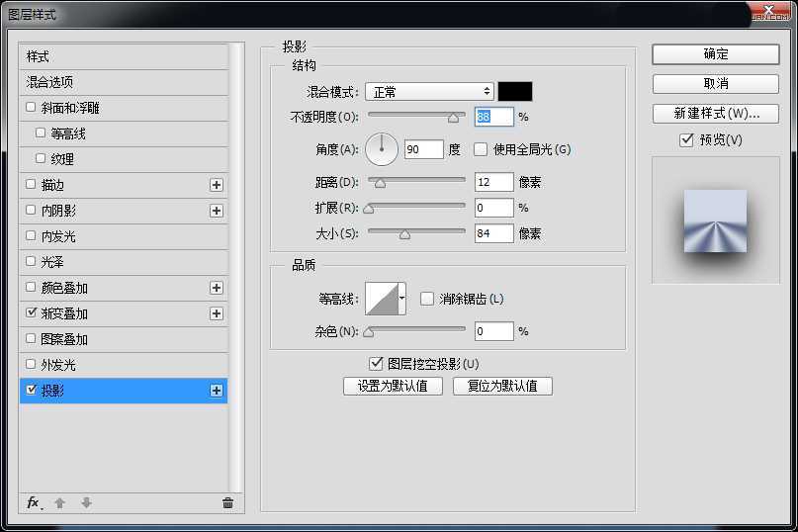Click the 确定 button

point(716,54)
